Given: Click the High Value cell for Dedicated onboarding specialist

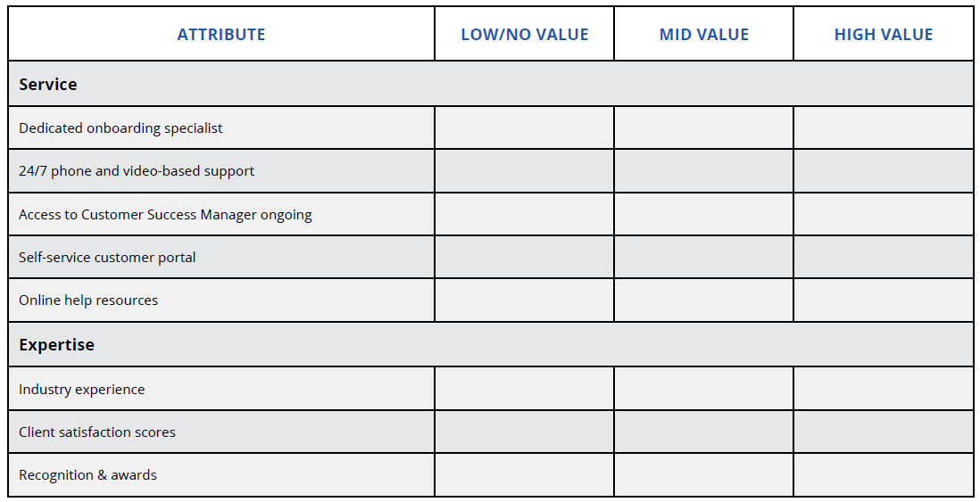Looking at the screenshot, I should pos(884,128).
